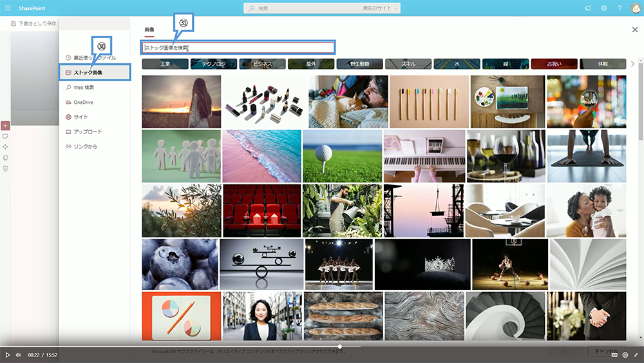Select the pink beach waves image
The height and width of the screenshot is (363, 644).
[x=261, y=156]
